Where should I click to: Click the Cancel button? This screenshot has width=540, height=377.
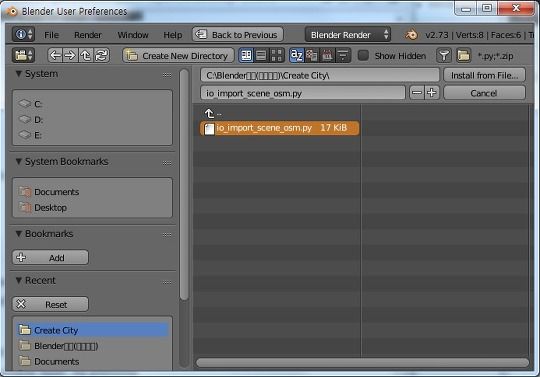click(x=484, y=93)
